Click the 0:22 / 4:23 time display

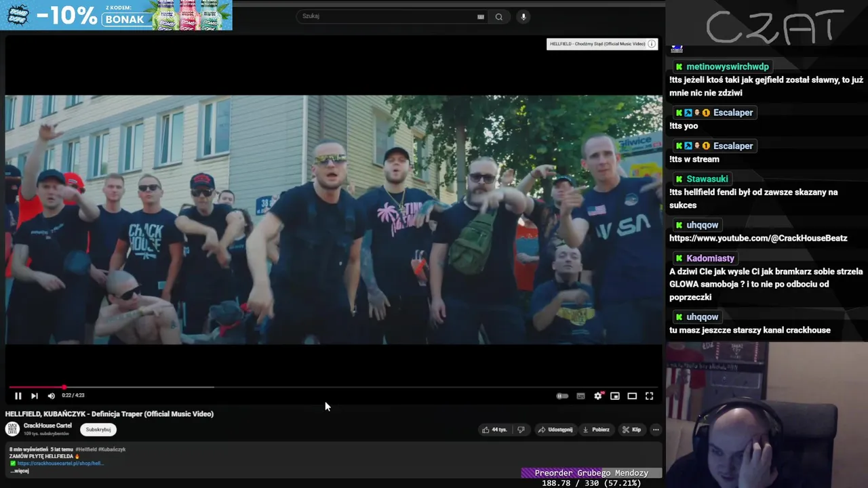pos(73,396)
